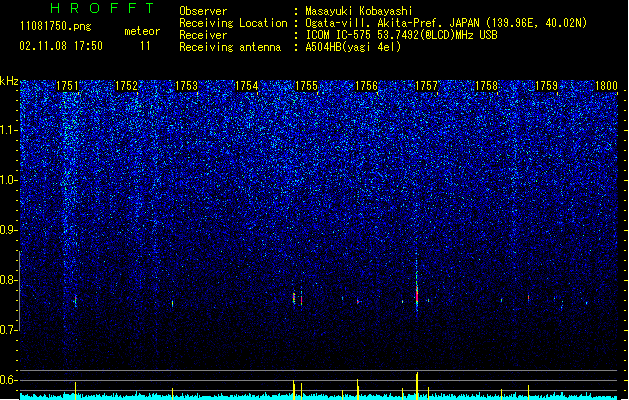Click the Receiver label

coord(203,35)
